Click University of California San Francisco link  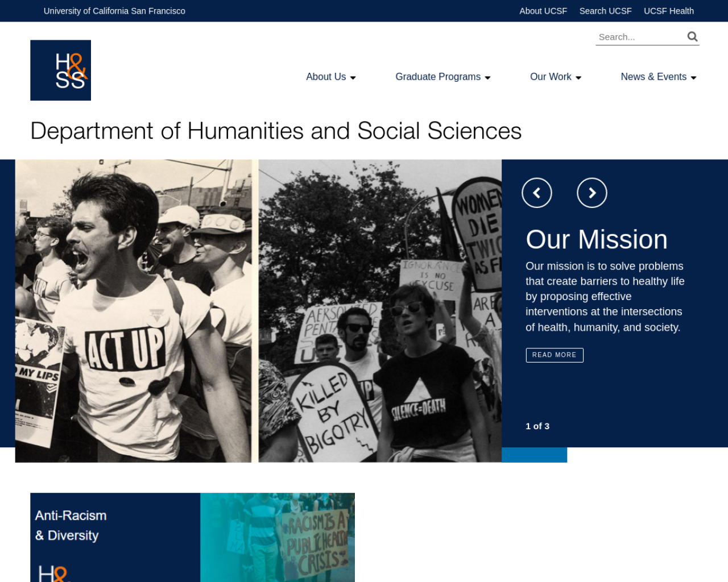coord(114,11)
